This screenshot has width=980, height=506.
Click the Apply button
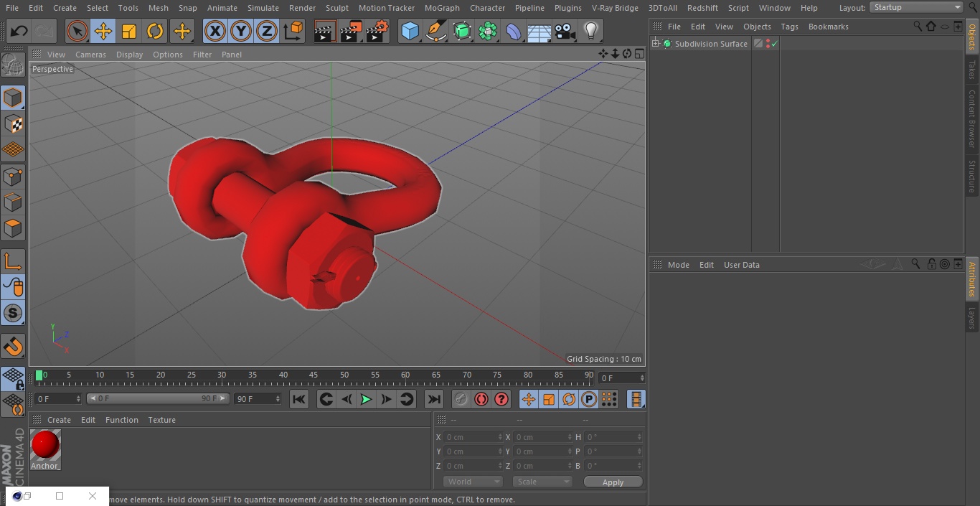click(x=613, y=482)
